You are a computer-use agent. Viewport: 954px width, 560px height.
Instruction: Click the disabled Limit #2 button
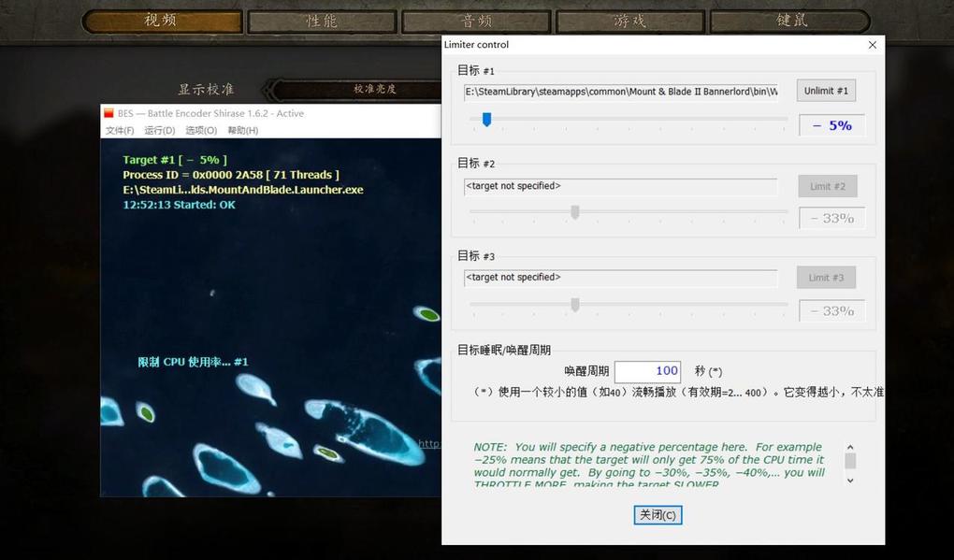[828, 186]
